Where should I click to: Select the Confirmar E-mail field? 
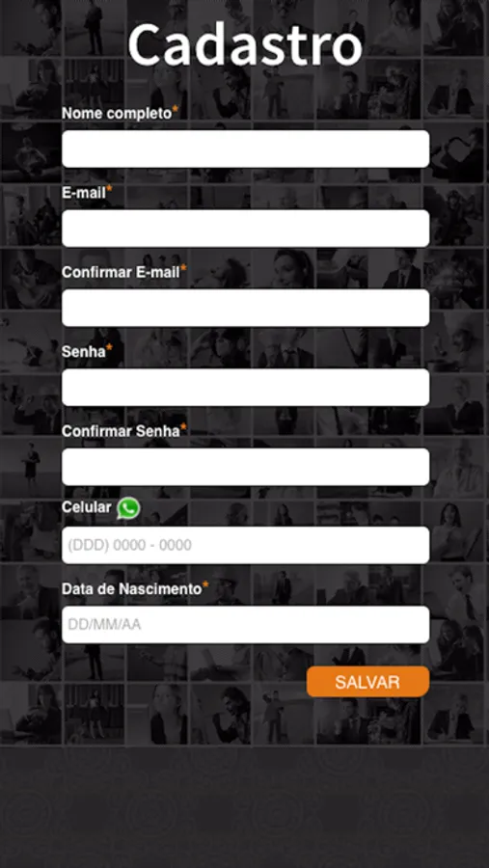click(245, 308)
